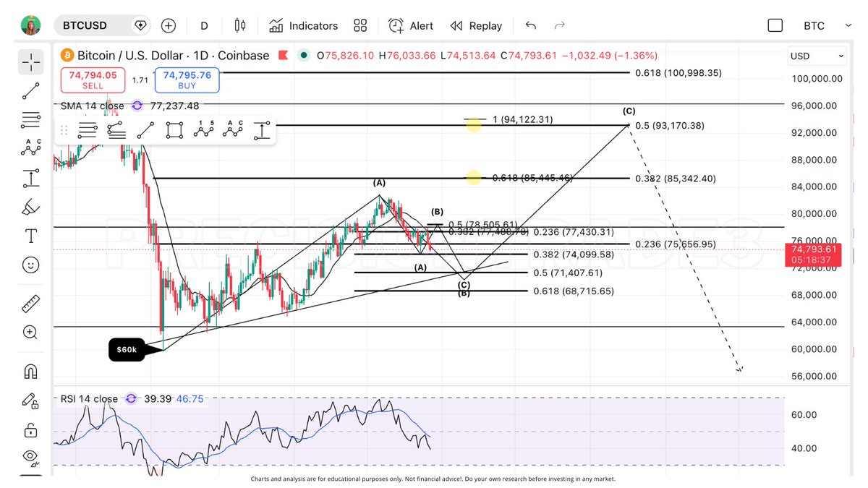
Task: Activate the zoom-in magnifier tool
Action: click(30, 333)
